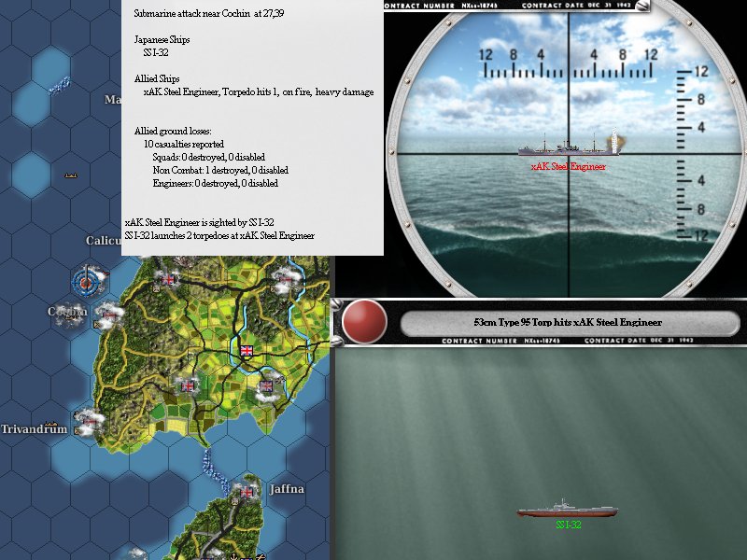Click the torpedo hit message bar
Image resolution: width=747 pixels, height=560 pixels.
pos(570,323)
